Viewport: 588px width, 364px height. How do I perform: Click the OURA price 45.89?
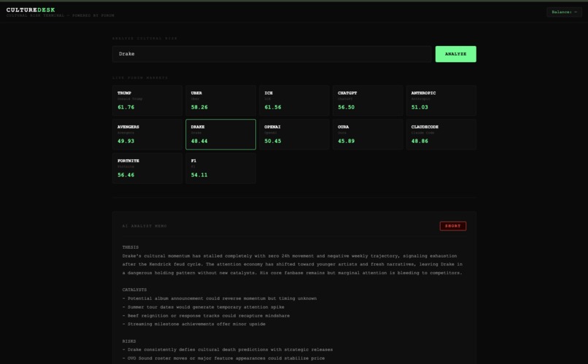coord(346,142)
